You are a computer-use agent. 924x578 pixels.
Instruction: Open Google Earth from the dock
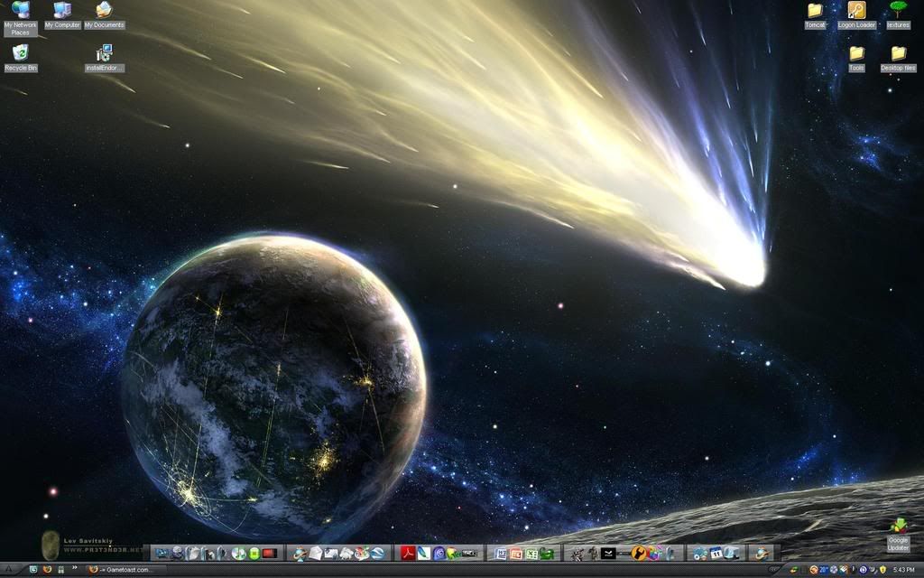(377, 553)
